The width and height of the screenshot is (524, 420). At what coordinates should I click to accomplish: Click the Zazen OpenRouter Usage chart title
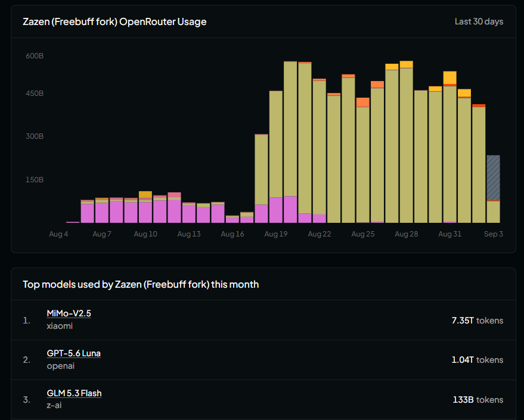[114, 21]
